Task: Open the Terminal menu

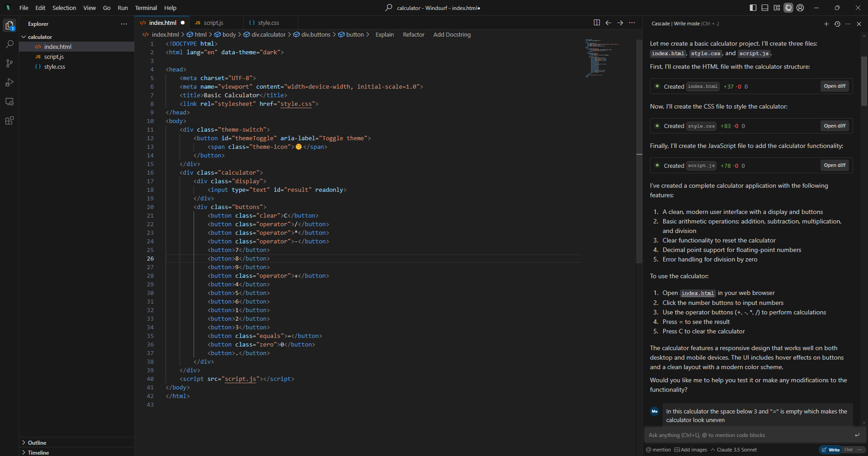Action: (146, 8)
